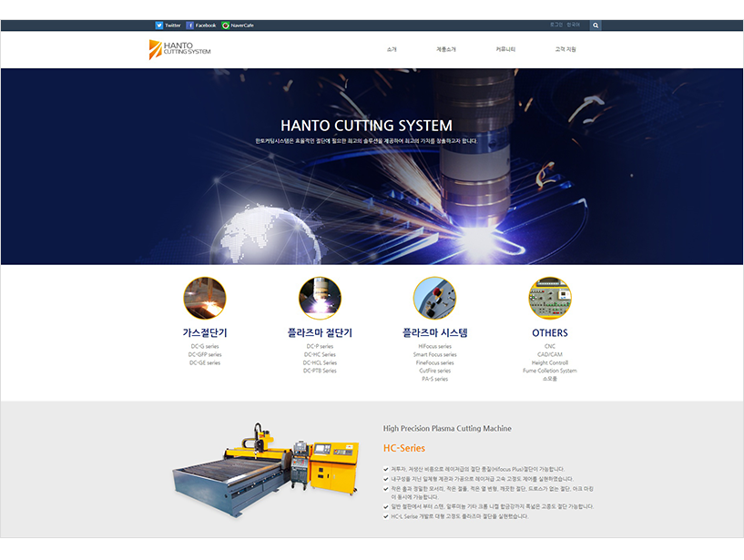744x560 pixels.
Task: Click 'High Precision Plasma Cutting Machine' text
Action: click(447, 429)
